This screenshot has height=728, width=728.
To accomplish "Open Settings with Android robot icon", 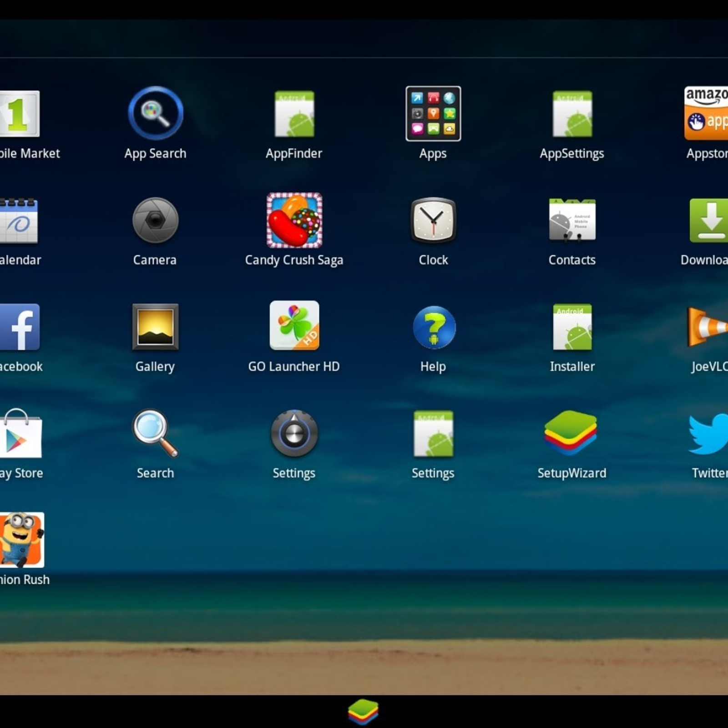I will point(433,434).
